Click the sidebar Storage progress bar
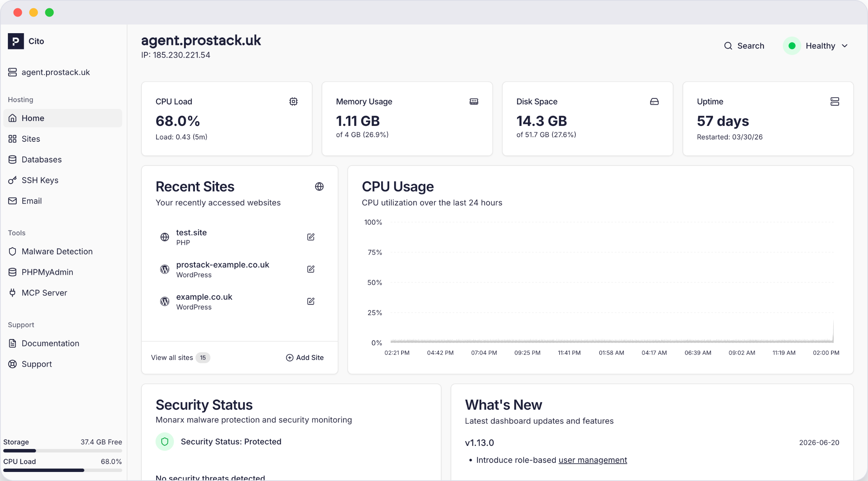This screenshot has width=868, height=481. point(63,450)
